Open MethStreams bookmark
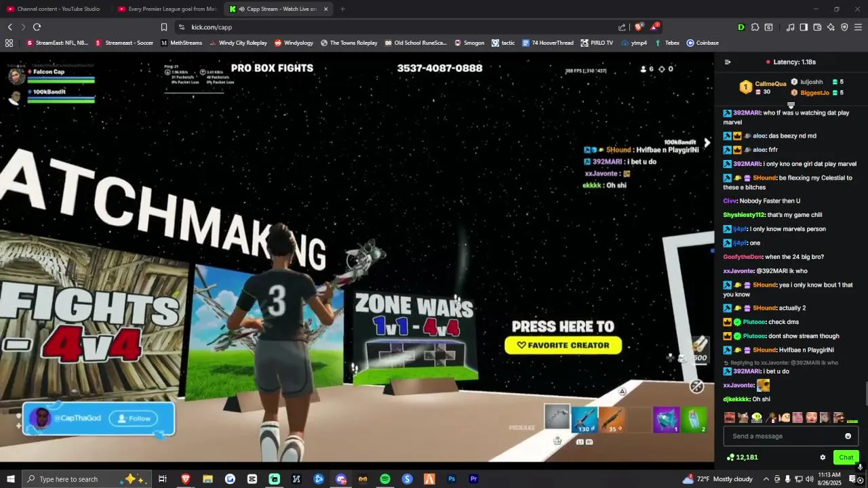The width and height of the screenshot is (868, 488). pyautogui.click(x=181, y=43)
